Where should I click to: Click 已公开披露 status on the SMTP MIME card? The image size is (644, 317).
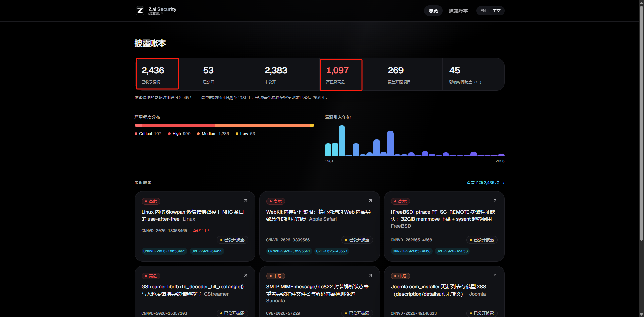click(x=357, y=313)
